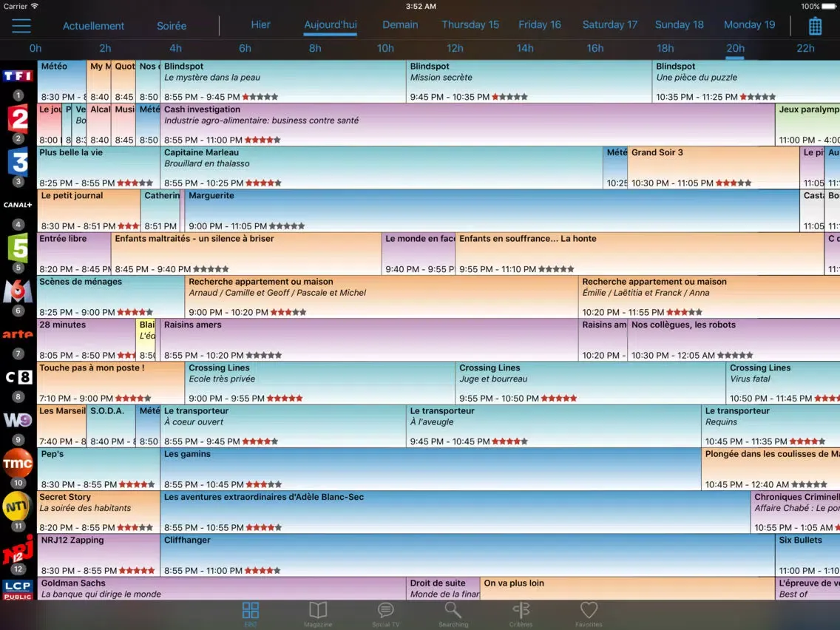The width and height of the screenshot is (840, 630).
Task: Open 'Nos collègues, les robots' program
Action: [734, 339]
